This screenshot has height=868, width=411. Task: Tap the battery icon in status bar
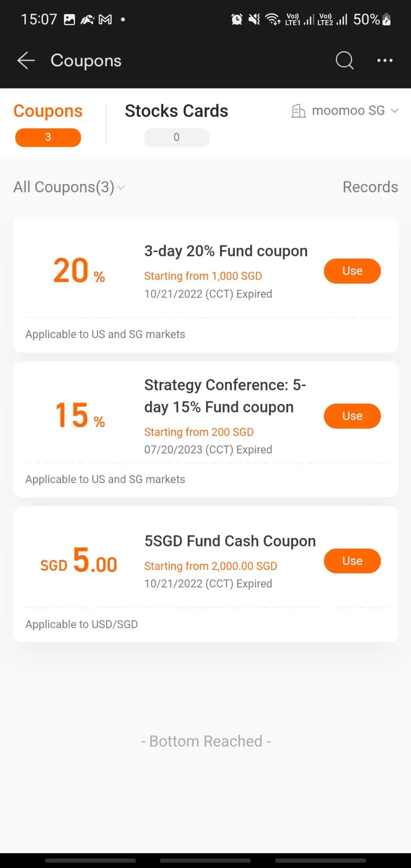tap(386, 19)
